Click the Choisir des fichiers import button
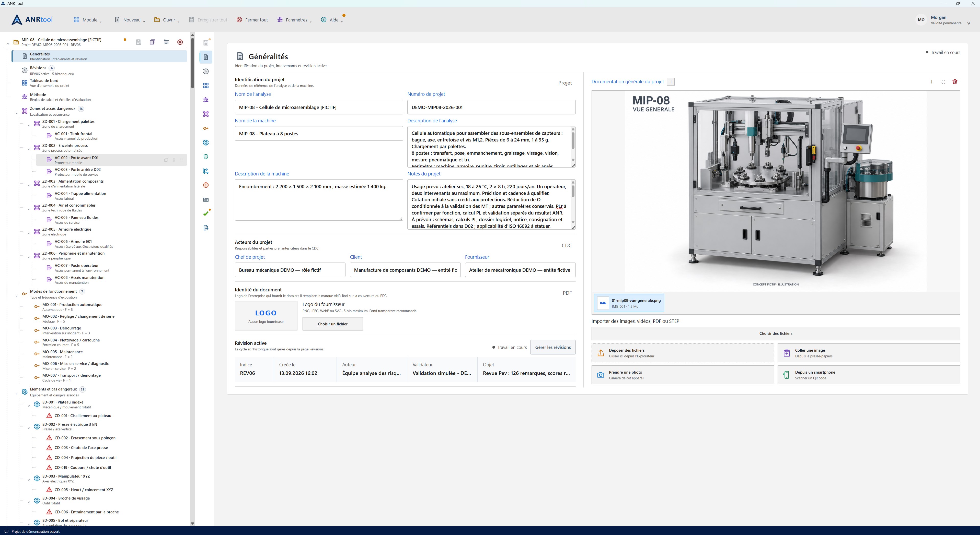 click(x=776, y=334)
